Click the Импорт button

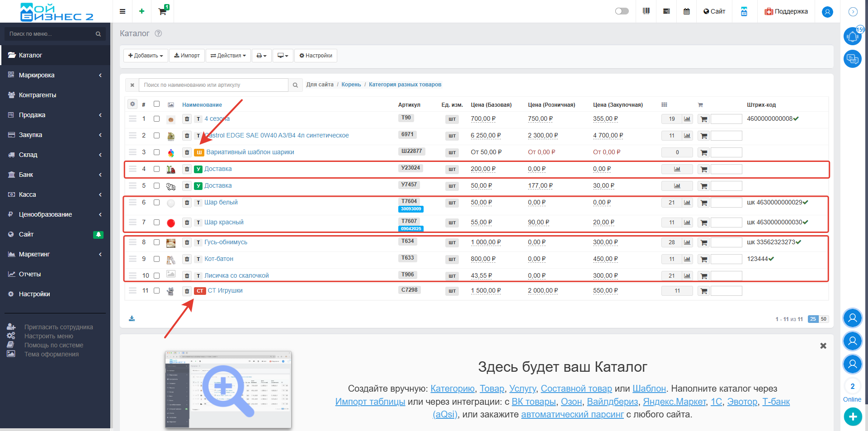click(187, 56)
